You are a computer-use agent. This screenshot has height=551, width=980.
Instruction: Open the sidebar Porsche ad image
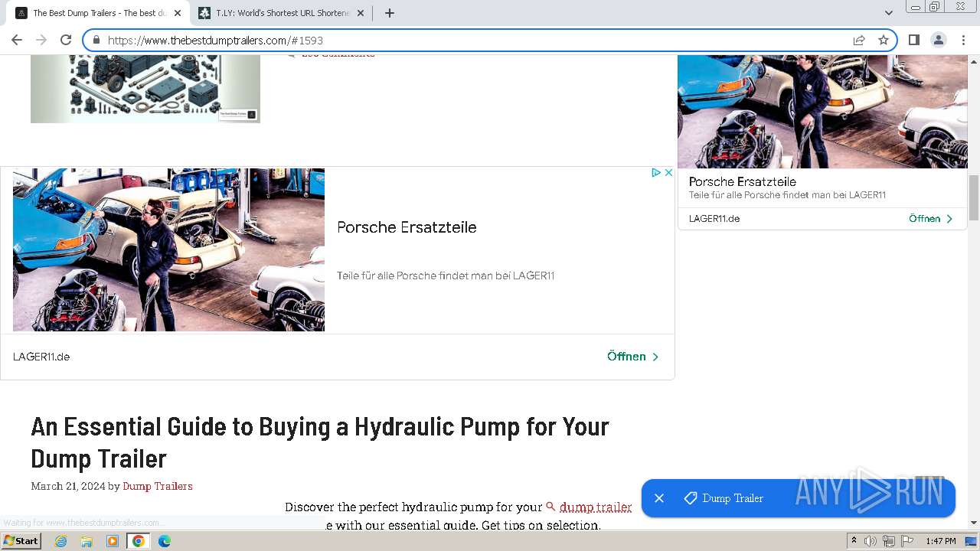[x=822, y=112]
